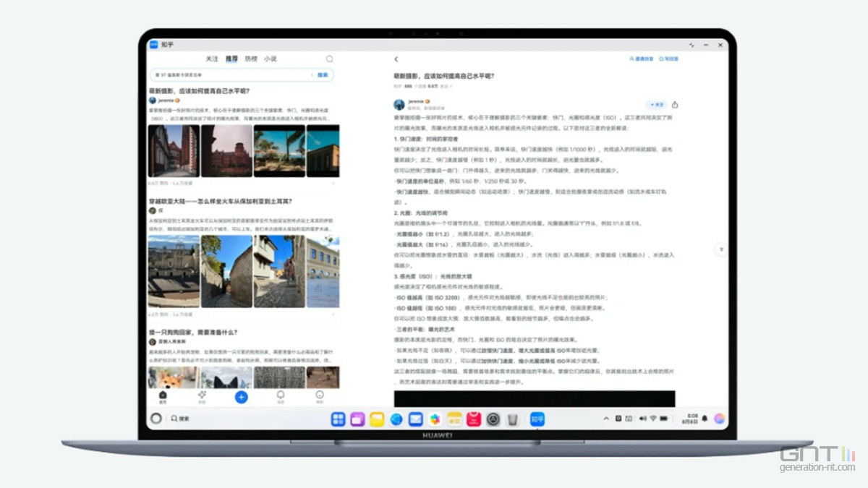Open the amphitheater photo in second post

click(174, 271)
